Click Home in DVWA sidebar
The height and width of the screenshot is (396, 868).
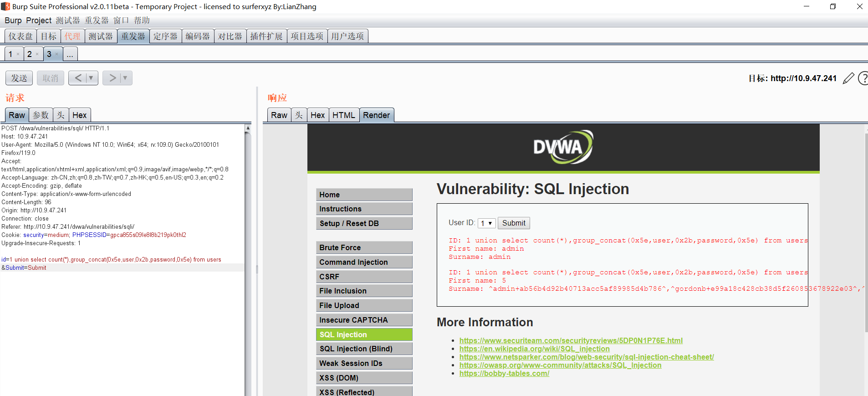click(364, 195)
